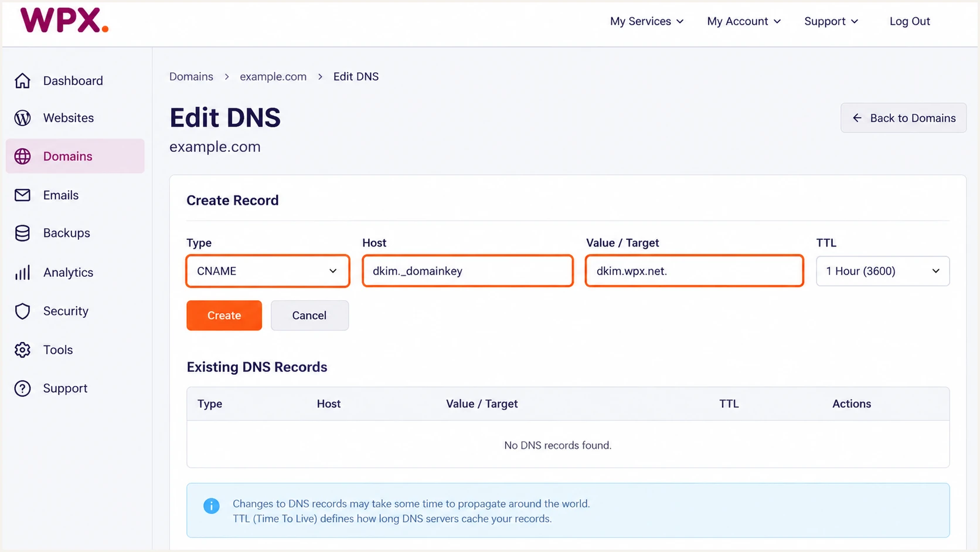Screen dimensions: 980x552
Task: Go to Websites in the sidebar
Action: click(75, 118)
